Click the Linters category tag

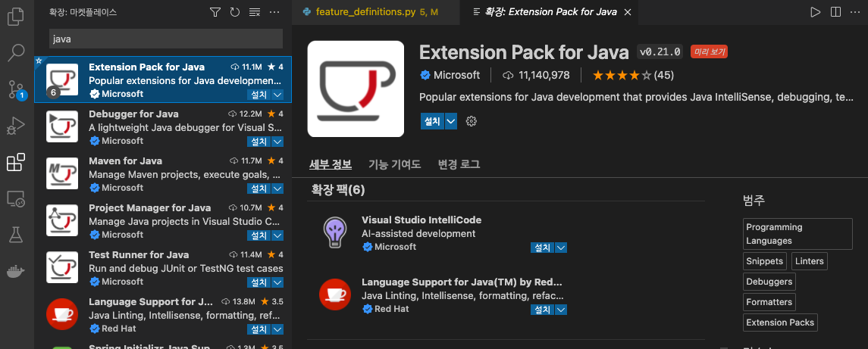[810, 261]
